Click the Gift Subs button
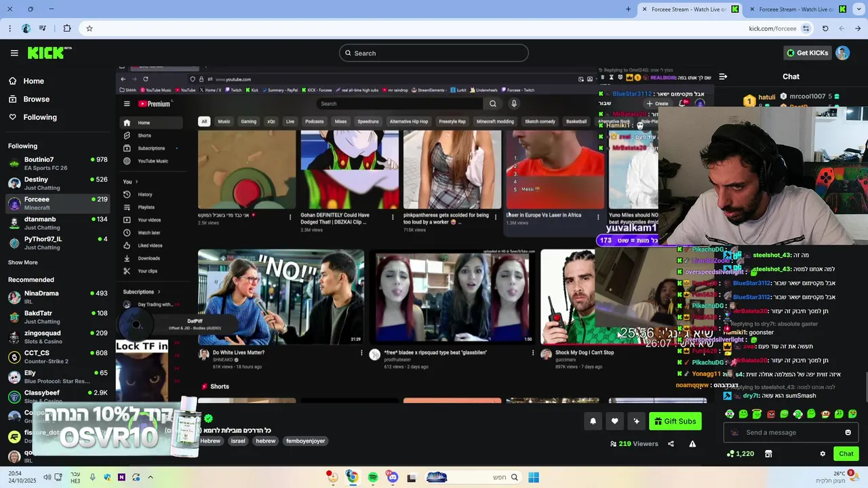The image size is (868, 488). (675, 422)
